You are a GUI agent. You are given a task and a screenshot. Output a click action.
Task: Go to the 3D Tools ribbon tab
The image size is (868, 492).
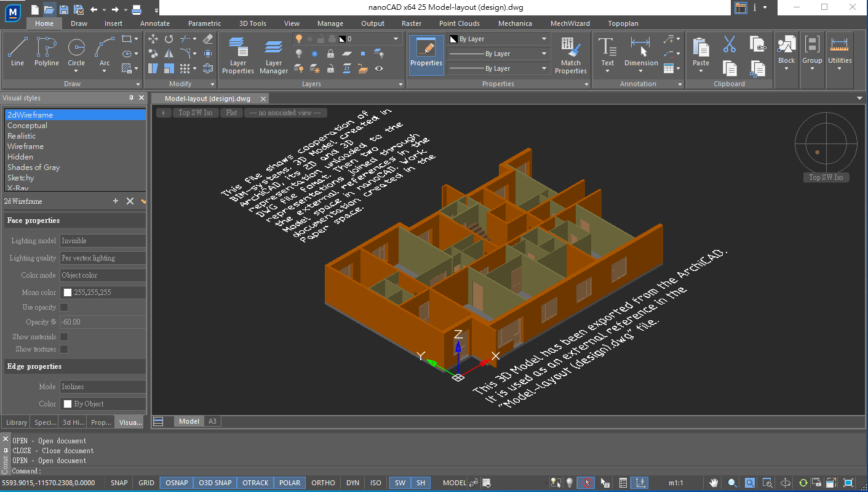click(x=253, y=23)
